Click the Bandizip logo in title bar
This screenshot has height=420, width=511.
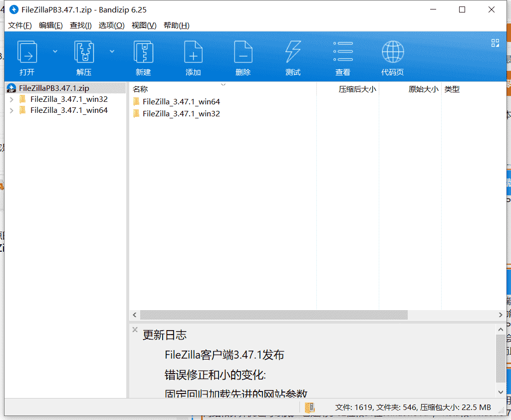coord(13,10)
